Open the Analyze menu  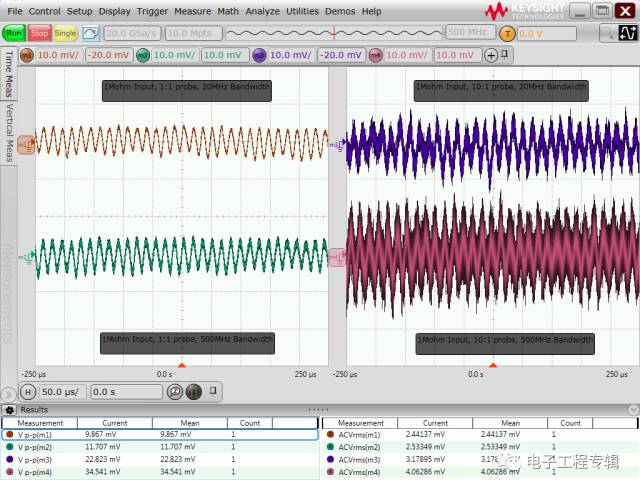(x=262, y=11)
